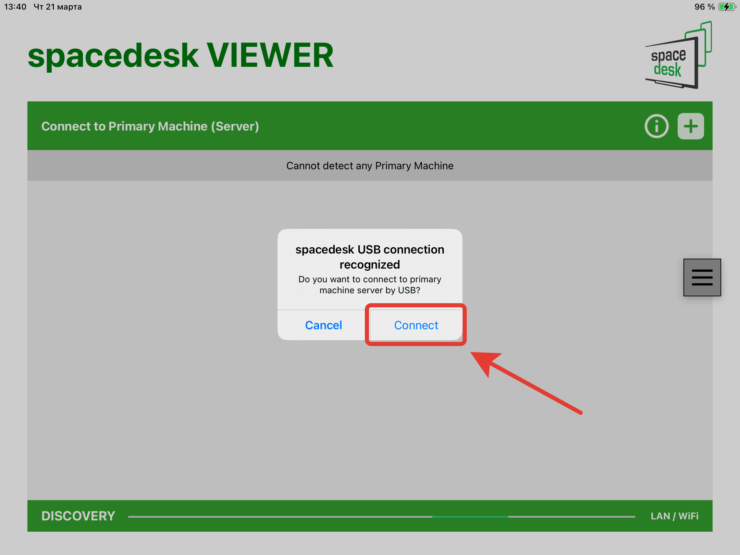Viewport: 740px width, 555px height.
Task: Tap the 13:40 clock in status bar
Action: (x=15, y=7)
